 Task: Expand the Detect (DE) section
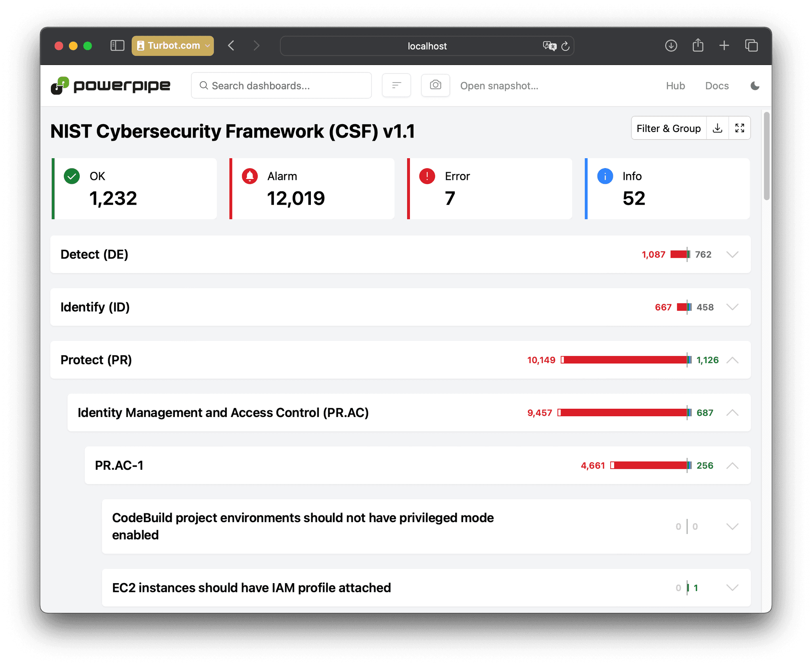click(x=732, y=254)
